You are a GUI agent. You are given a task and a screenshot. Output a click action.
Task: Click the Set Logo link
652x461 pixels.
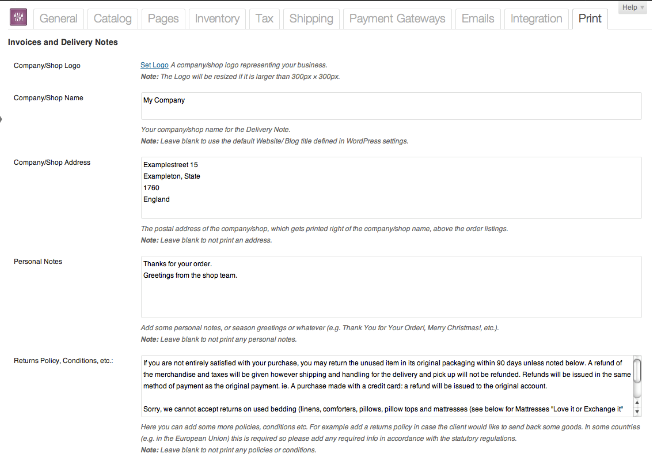click(x=154, y=65)
